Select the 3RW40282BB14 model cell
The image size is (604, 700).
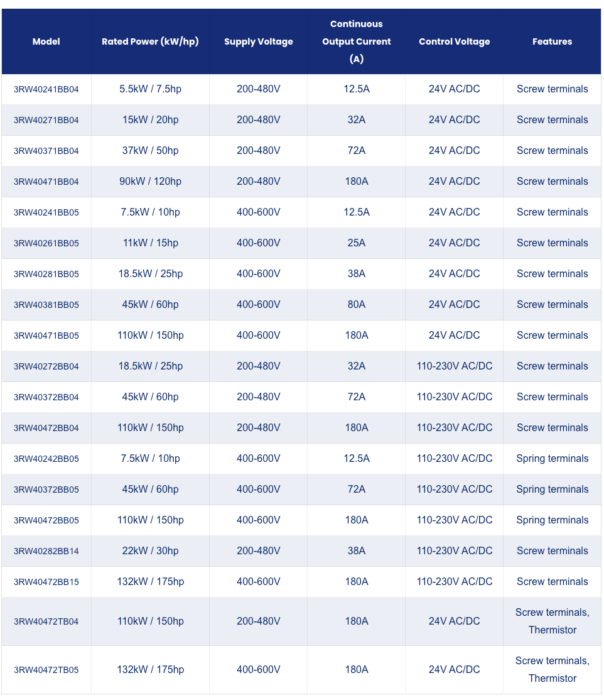(x=46, y=551)
